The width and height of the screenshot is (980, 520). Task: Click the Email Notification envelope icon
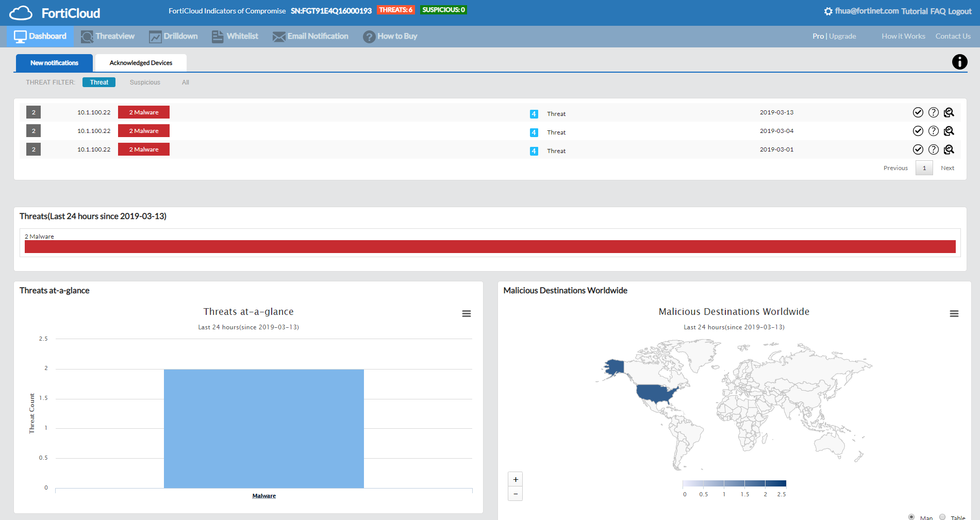click(x=279, y=37)
